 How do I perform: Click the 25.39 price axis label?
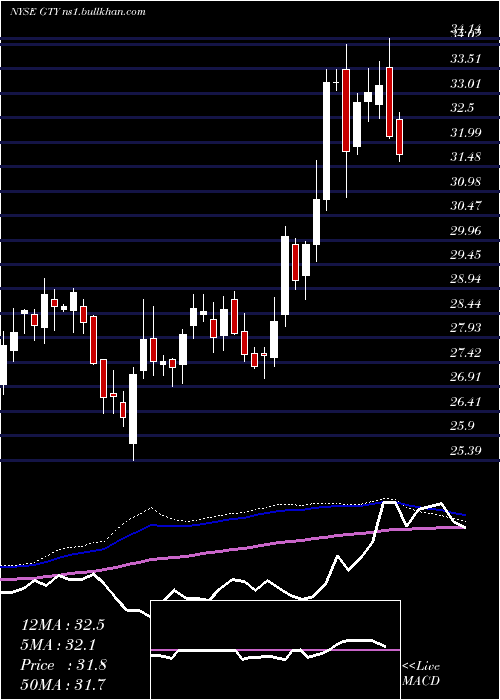pos(466,451)
